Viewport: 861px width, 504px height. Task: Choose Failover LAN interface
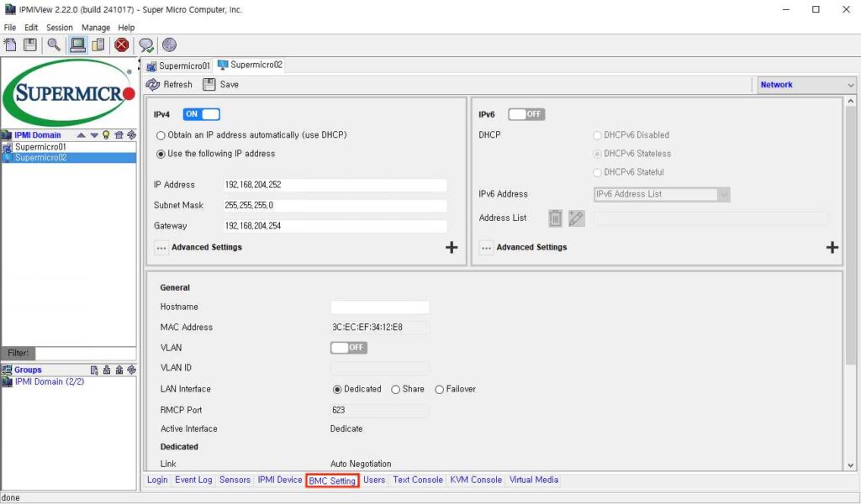pos(439,390)
